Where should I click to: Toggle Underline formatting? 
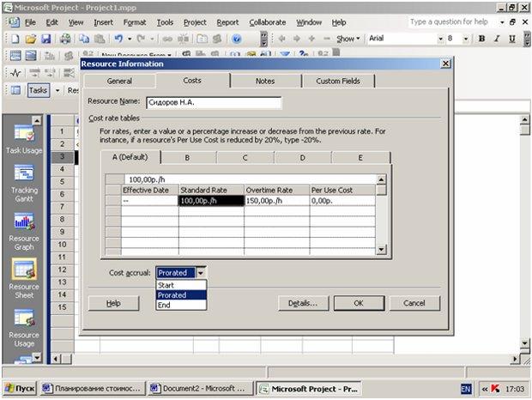[x=512, y=39]
